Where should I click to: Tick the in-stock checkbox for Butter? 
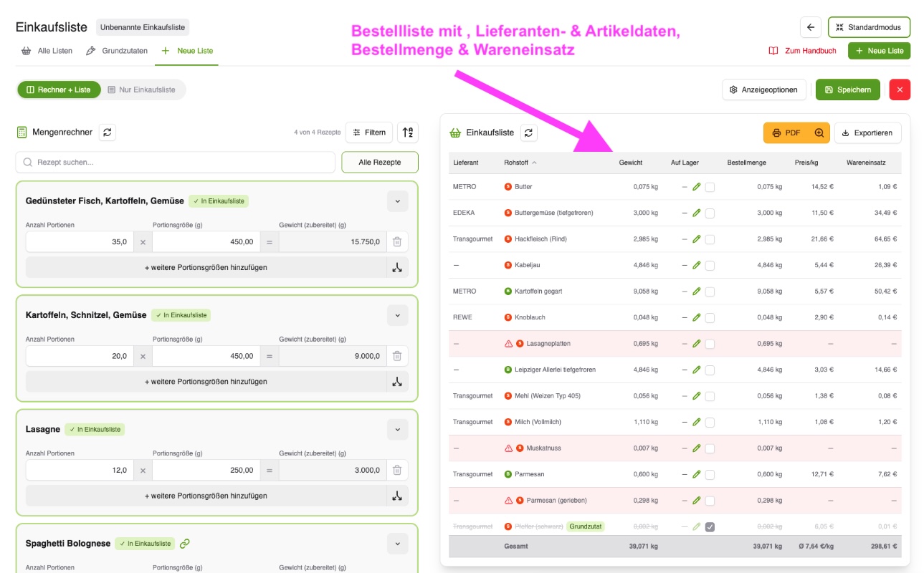(x=710, y=187)
